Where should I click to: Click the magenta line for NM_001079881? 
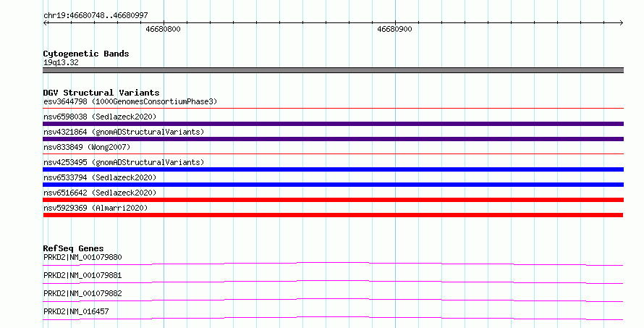(333, 282)
